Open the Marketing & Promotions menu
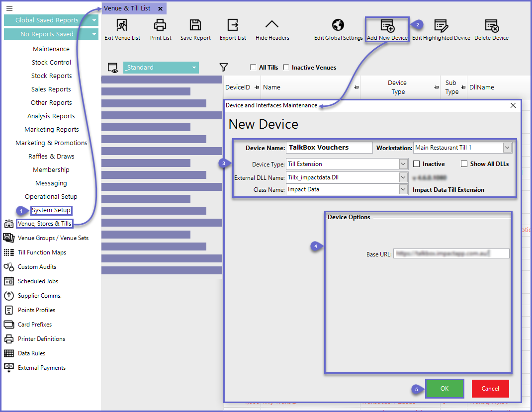This screenshot has width=532, height=412. pos(51,143)
